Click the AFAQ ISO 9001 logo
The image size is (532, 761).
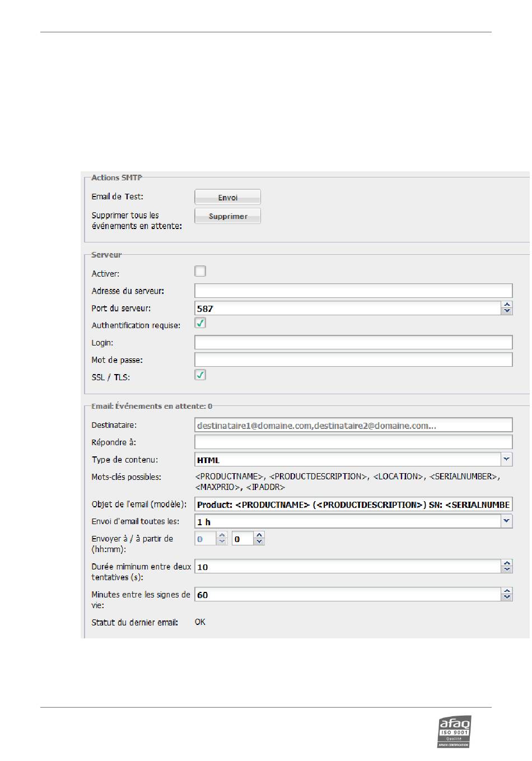(x=454, y=731)
